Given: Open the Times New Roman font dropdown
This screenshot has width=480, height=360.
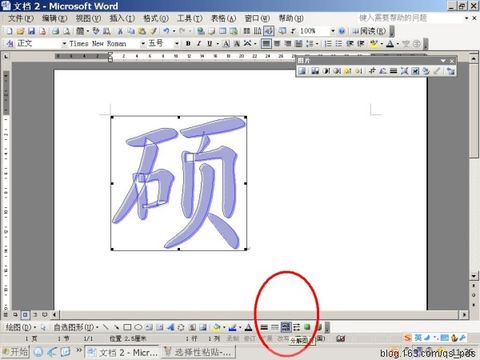Looking at the screenshot, I should click(x=143, y=44).
